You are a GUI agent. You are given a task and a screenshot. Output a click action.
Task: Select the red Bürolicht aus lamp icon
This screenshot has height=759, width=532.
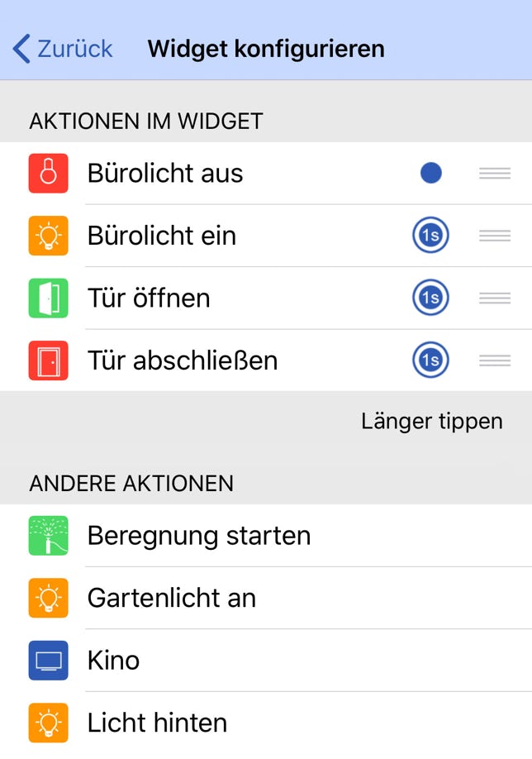50,173
